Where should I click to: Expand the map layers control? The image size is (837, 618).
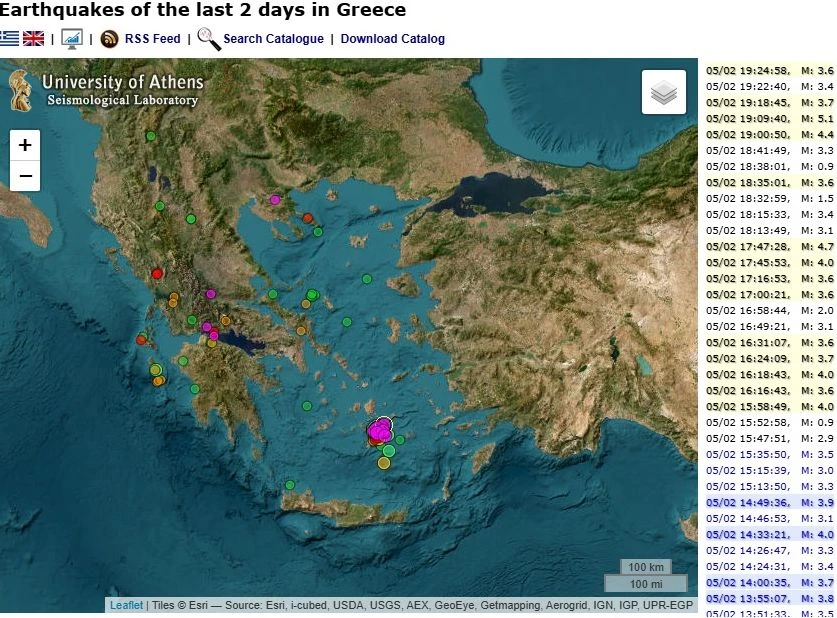[664, 92]
